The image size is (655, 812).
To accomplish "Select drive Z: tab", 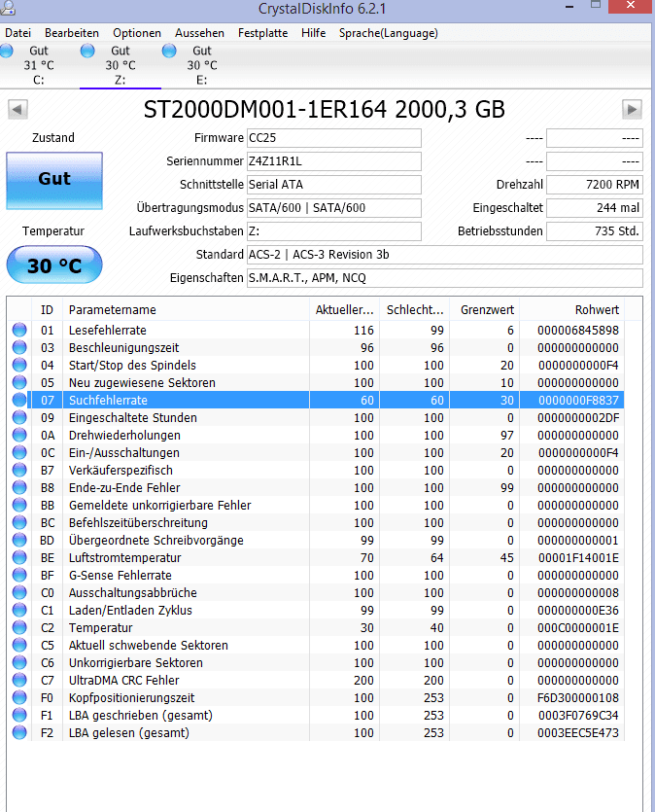I will pos(121,65).
